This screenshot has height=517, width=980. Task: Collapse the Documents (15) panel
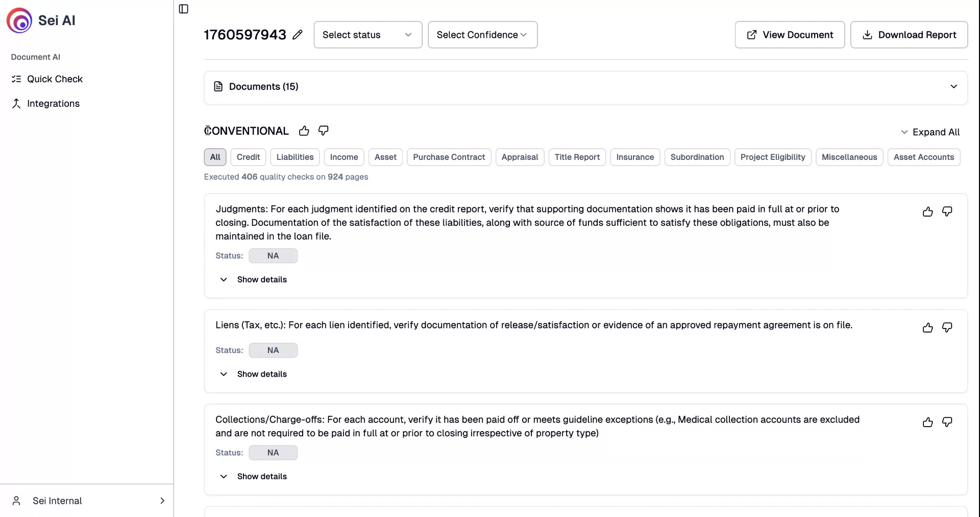[953, 86]
